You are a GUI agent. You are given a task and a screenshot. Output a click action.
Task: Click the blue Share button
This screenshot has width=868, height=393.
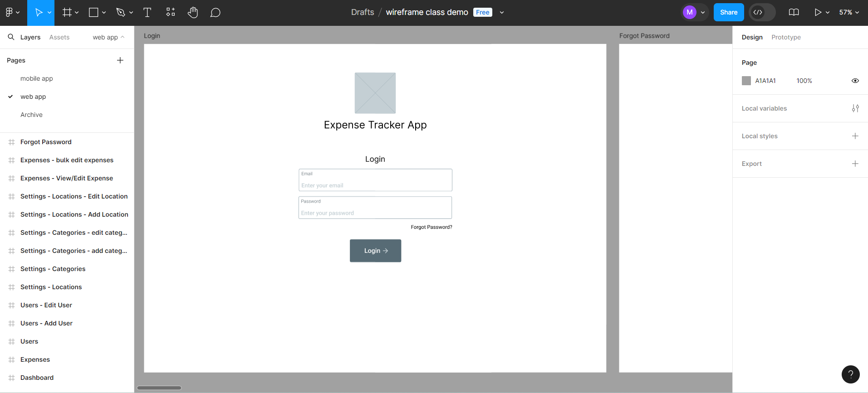point(728,13)
